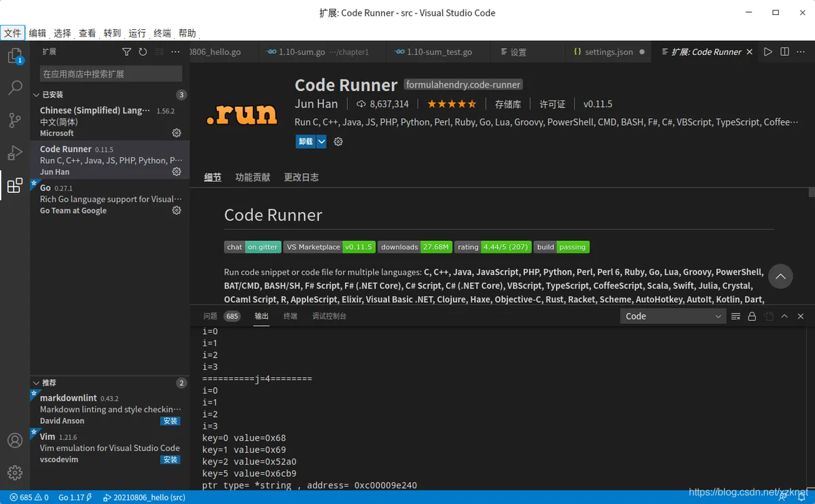The image size is (815, 504).
Task: Switch to 1.10-sum_test.go editor tab
Action: coord(439,52)
